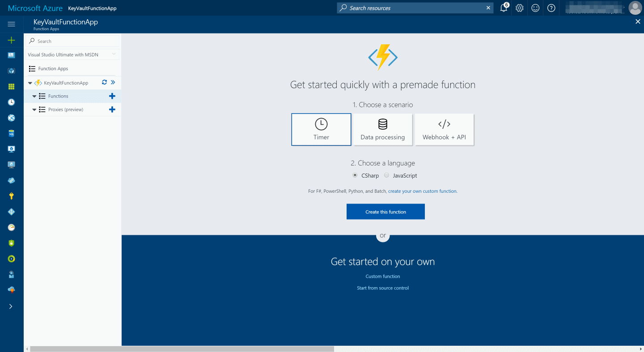Open the Virtual machines monitor icon
The width and height of the screenshot is (644, 352).
tap(12, 149)
